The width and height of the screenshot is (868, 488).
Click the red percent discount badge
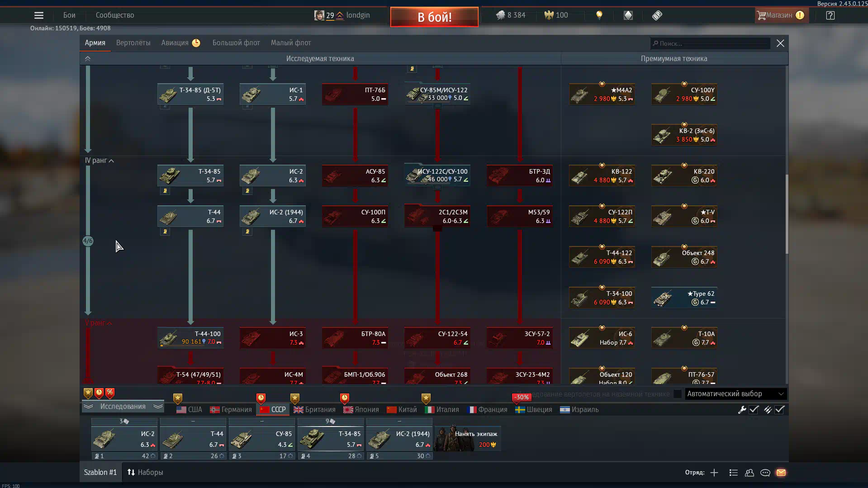point(110,393)
